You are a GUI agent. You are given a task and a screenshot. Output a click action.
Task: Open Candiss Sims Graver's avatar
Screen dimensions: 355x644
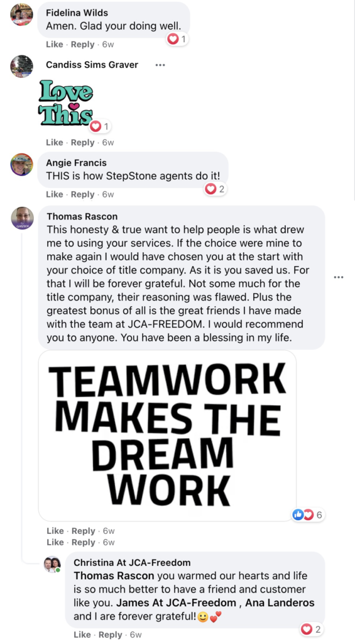pyautogui.click(x=21, y=66)
